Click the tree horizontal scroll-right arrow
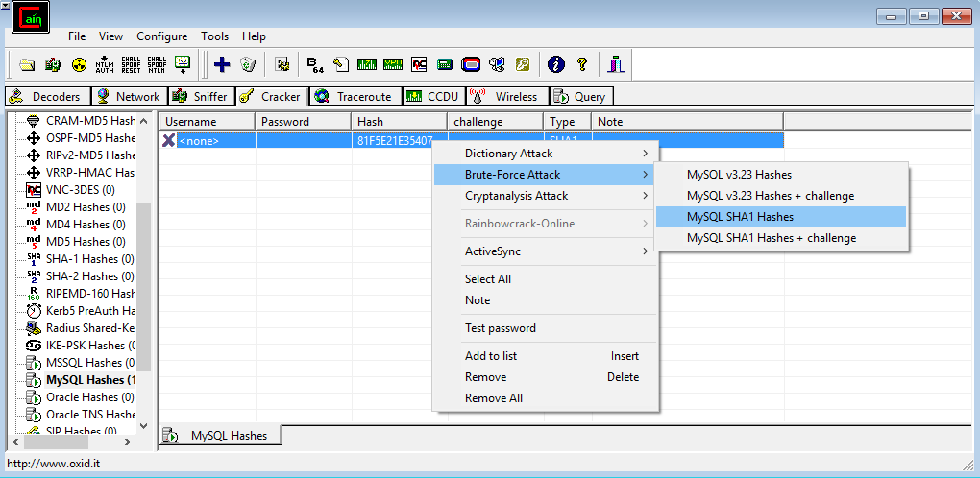Image resolution: width=980 pixels, height=478 pixels. (128, 442)
